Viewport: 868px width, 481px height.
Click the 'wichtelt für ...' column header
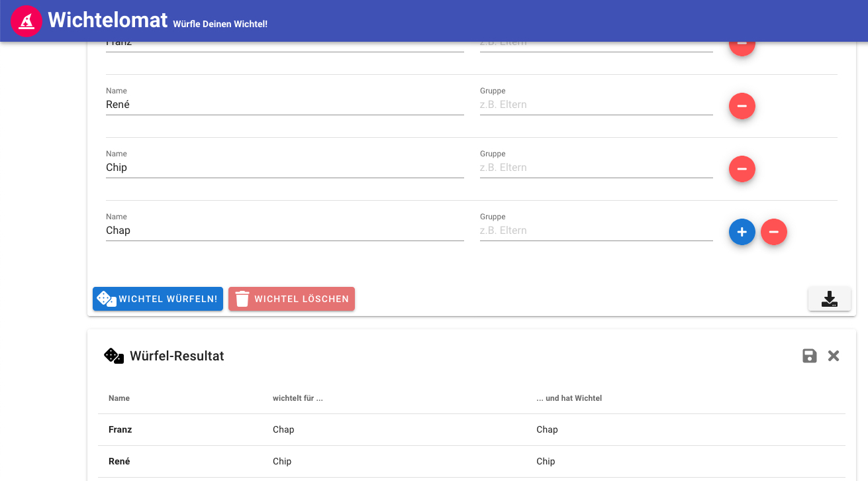[x=297, y=398]
